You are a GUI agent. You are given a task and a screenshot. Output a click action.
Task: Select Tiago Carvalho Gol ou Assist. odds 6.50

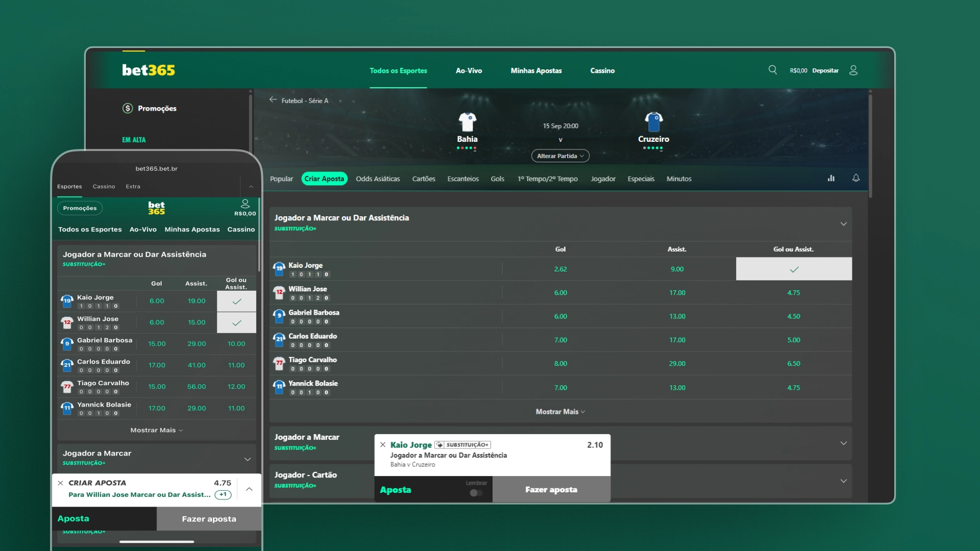pyautogui.click(x=794, y=364)
